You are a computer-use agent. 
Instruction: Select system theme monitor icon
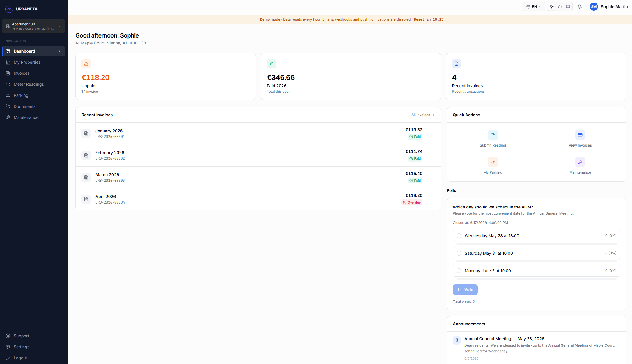(568, 7)
